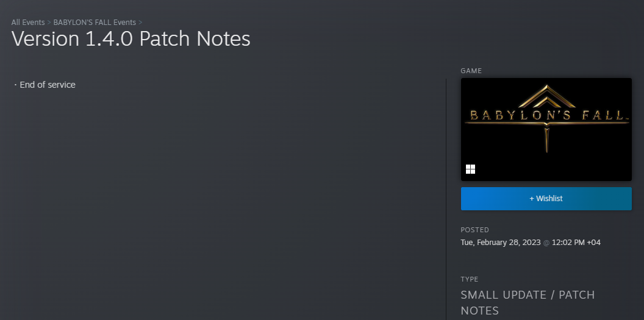
Task: Click the golden roof emblem above the logo text
Action: coord(546,96)
